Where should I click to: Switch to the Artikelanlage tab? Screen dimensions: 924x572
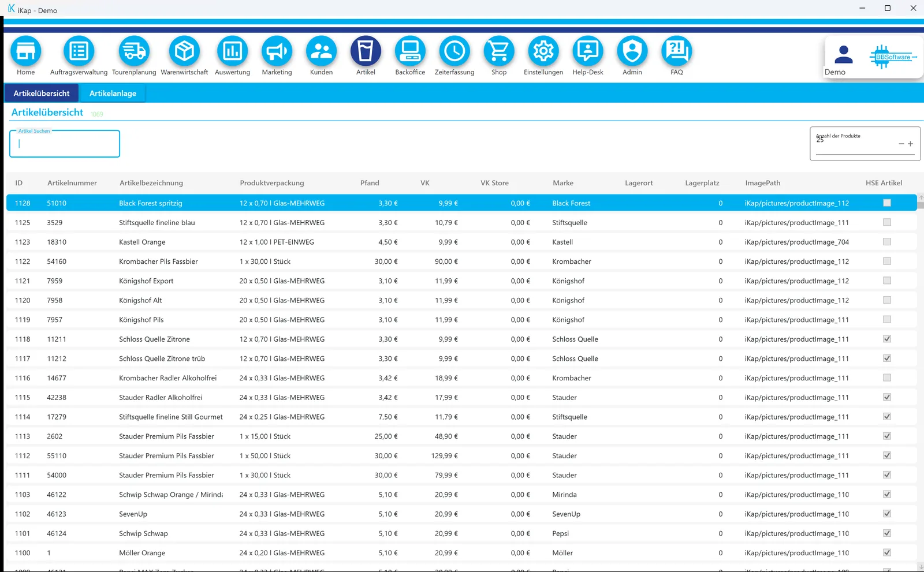tap(113, 93)
